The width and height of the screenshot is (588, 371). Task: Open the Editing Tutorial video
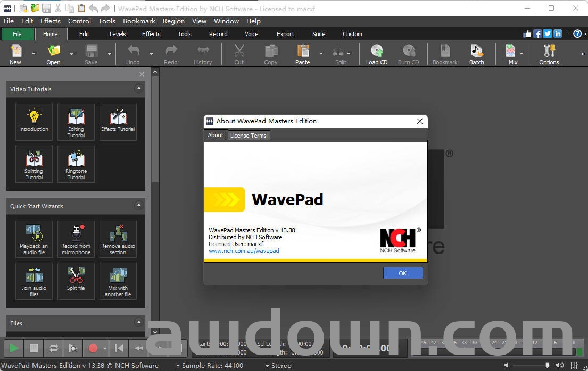[x=76, y=122]
